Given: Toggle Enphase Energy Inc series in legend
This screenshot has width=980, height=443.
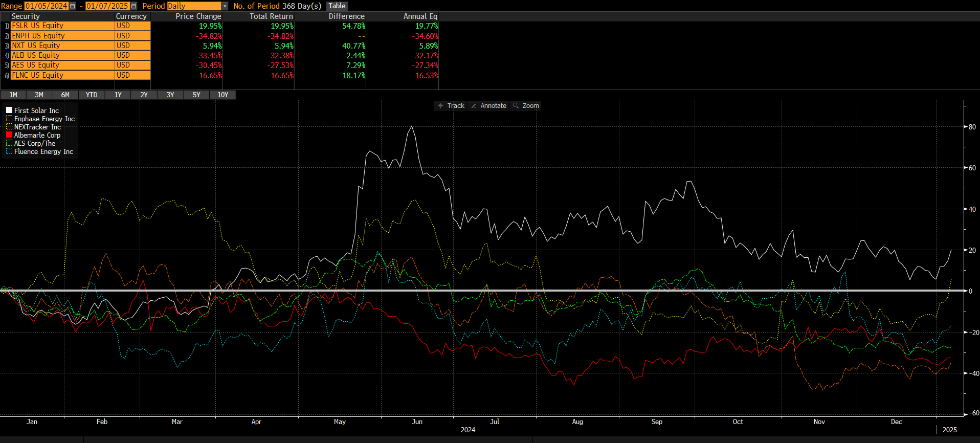Looking at the screenshot, I should tap(44, 119).
